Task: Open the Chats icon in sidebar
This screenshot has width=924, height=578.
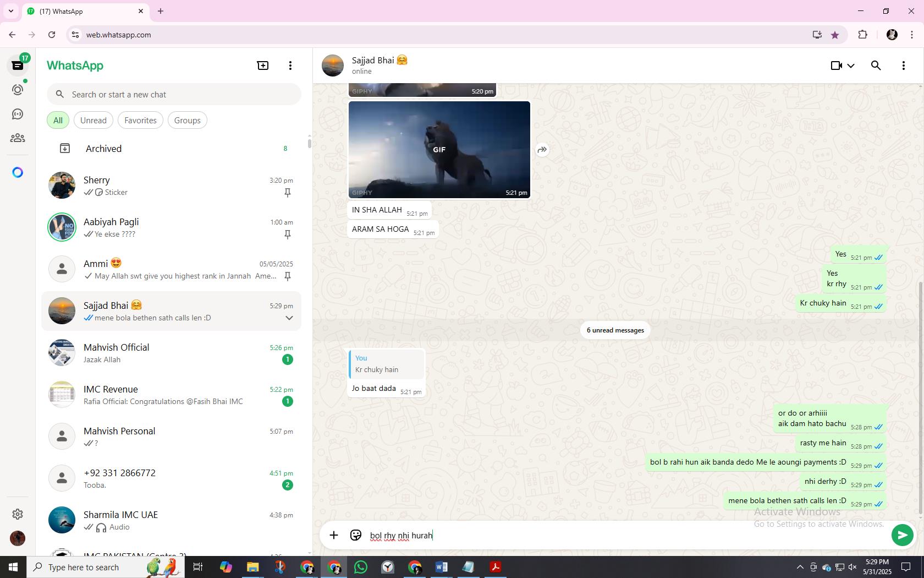Action: click(18, 66)
